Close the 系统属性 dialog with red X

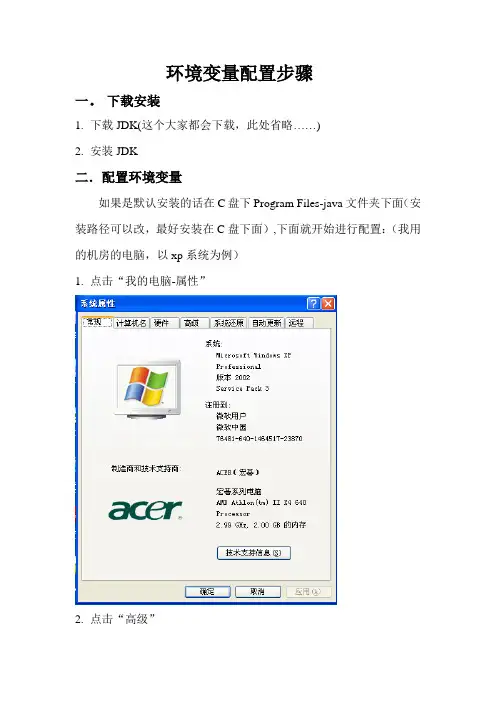(328, 304)
